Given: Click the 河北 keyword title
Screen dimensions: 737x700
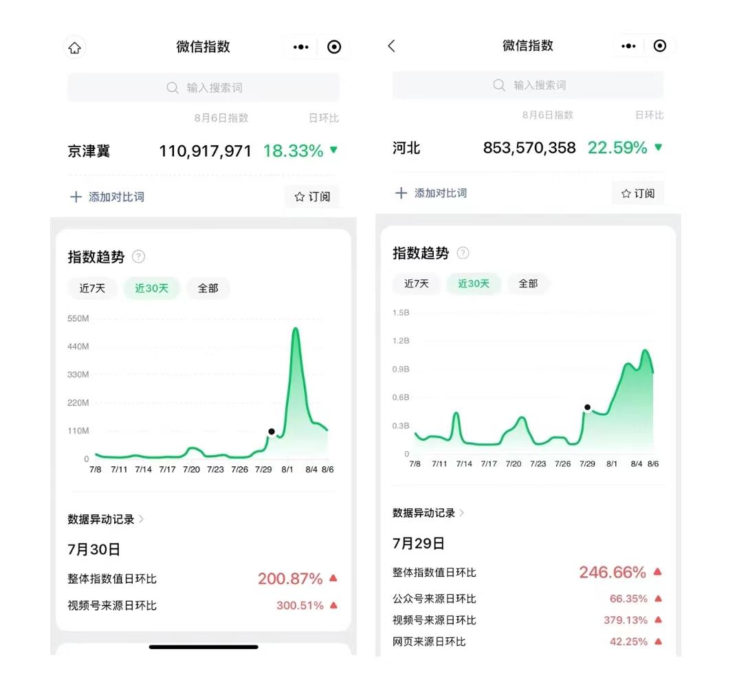Looking at the screenshot, I should pyautogui.click(x=406, y=148).
